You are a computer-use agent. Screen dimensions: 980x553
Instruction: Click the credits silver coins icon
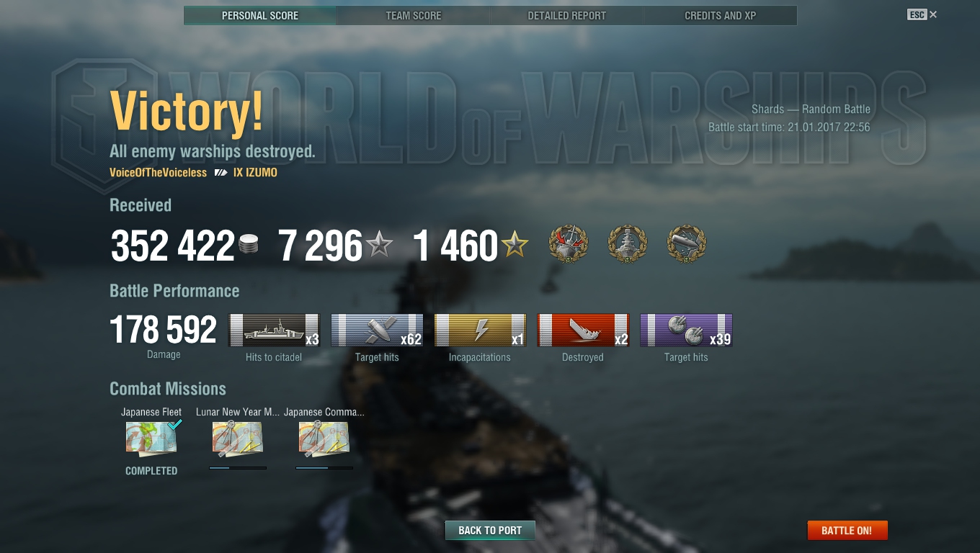249,245
